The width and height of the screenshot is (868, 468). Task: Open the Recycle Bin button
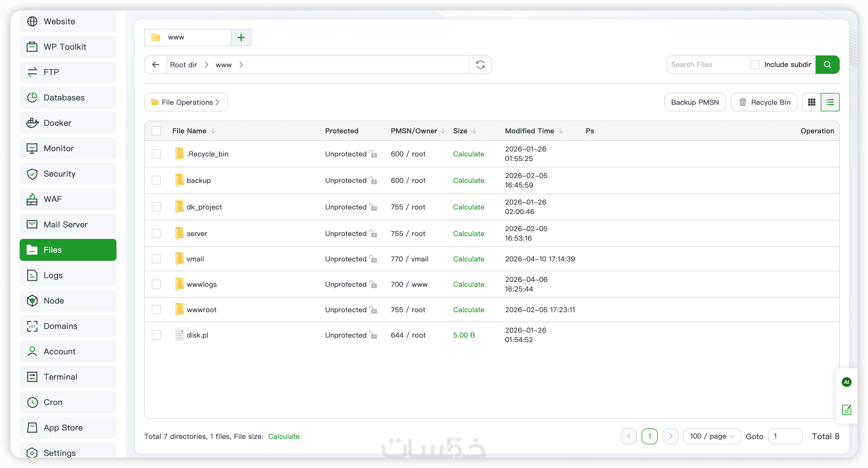(764, 102)
